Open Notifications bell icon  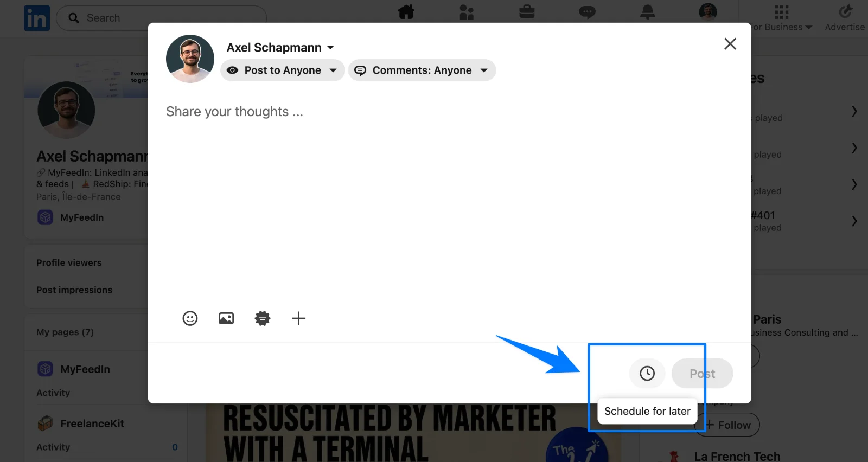pos(648,11)
